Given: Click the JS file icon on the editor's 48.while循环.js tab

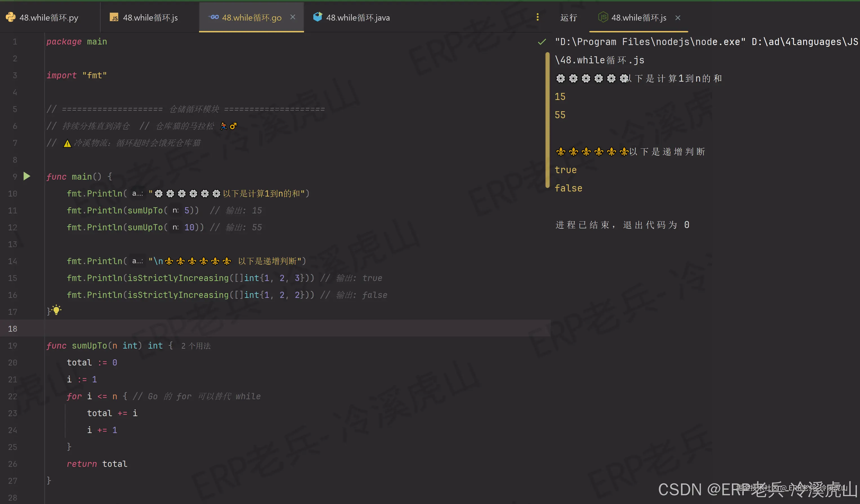Looking at the screenshot, I should pyautogui.click(x=114, y=17).
